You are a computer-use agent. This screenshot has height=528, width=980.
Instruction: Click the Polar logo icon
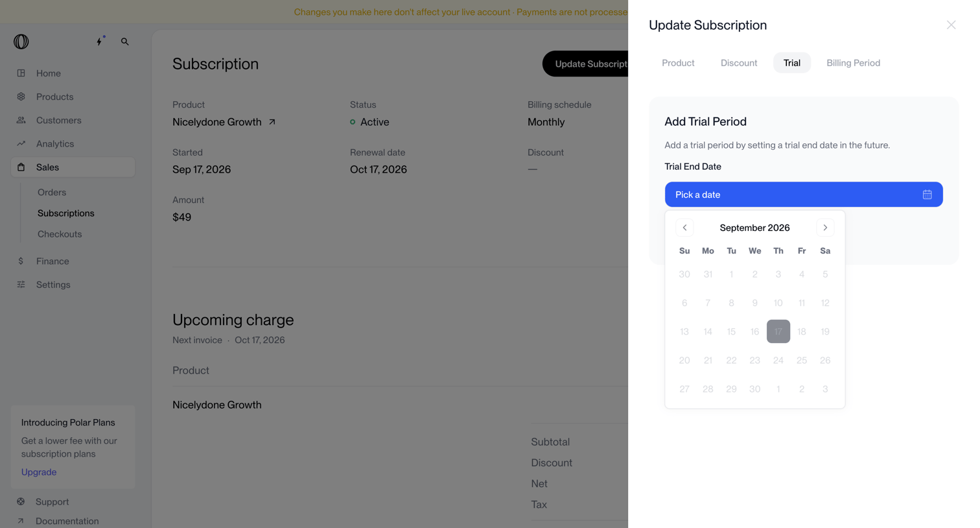[21, 42]
